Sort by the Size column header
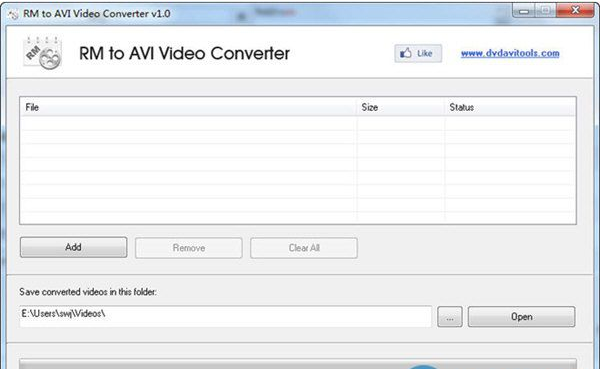603x369 pixels. tap(401, 107)
